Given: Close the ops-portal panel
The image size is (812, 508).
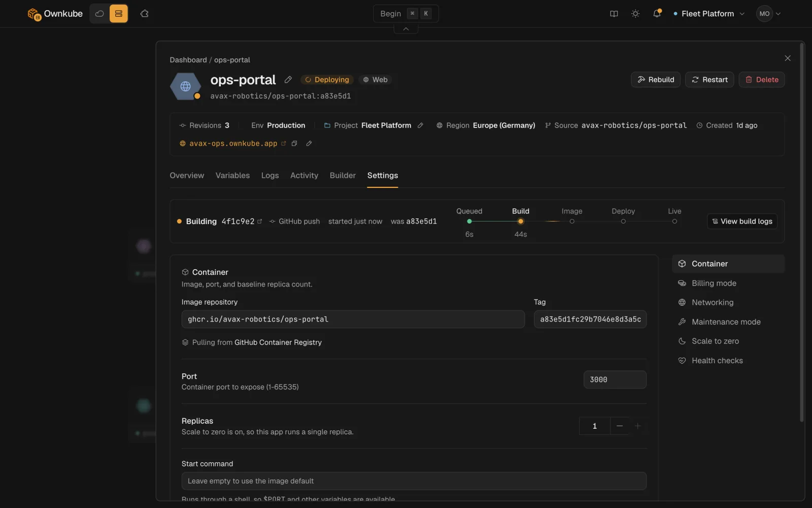Looking at the screenshot, I should (x=788, y=58).
